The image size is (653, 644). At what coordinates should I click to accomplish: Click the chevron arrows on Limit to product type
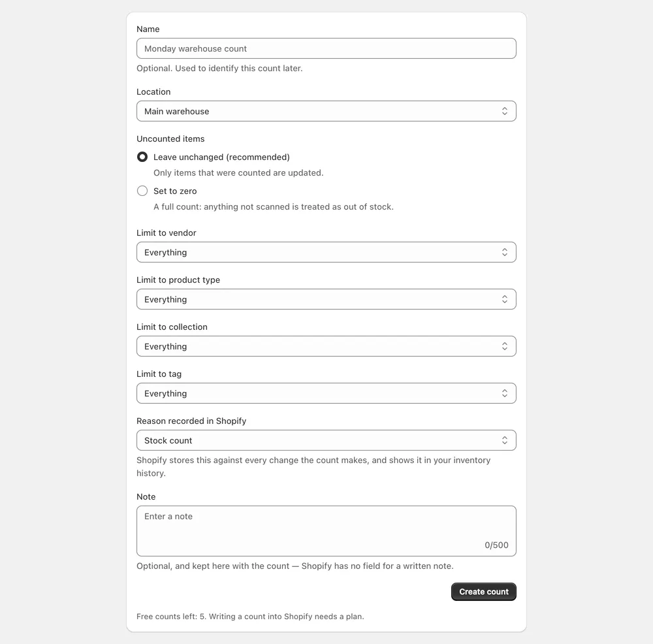(x=504, y=300)
